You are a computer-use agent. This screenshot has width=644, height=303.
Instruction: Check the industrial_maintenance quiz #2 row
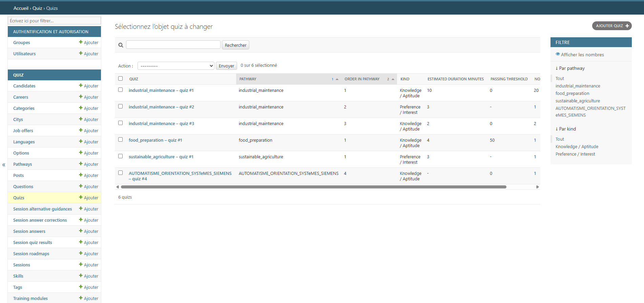[x=120, y=106]
